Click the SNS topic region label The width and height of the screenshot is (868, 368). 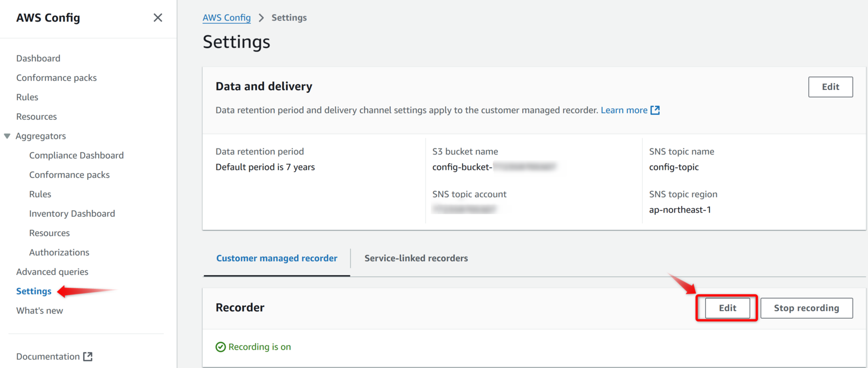(x=684, y=194)
